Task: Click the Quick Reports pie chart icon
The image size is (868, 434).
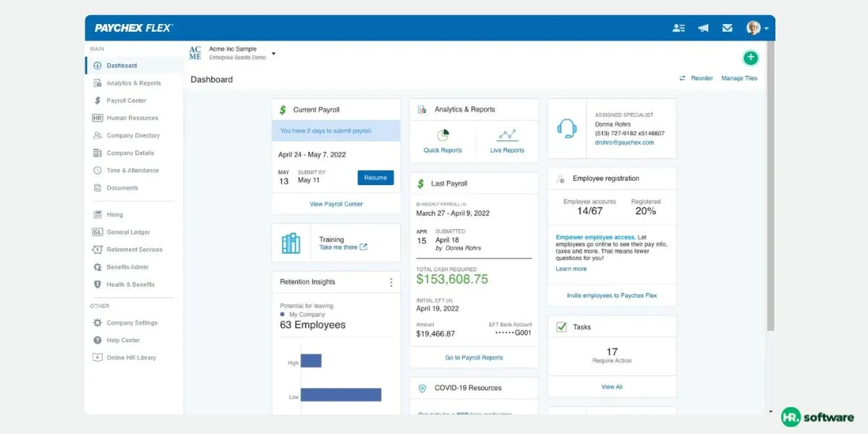Action: pos(443,135)
